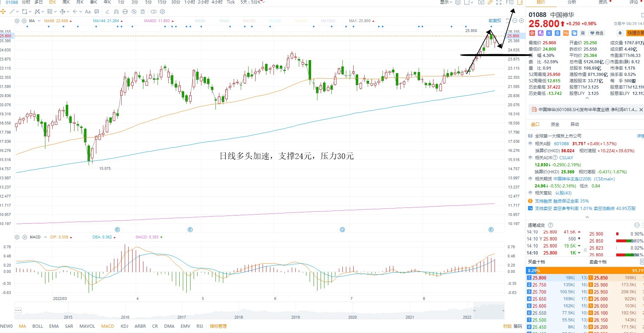Toggle the MACD sub-indicator
Image resolution: width=644 pixels, height=333 pixels.
[108, 326]
